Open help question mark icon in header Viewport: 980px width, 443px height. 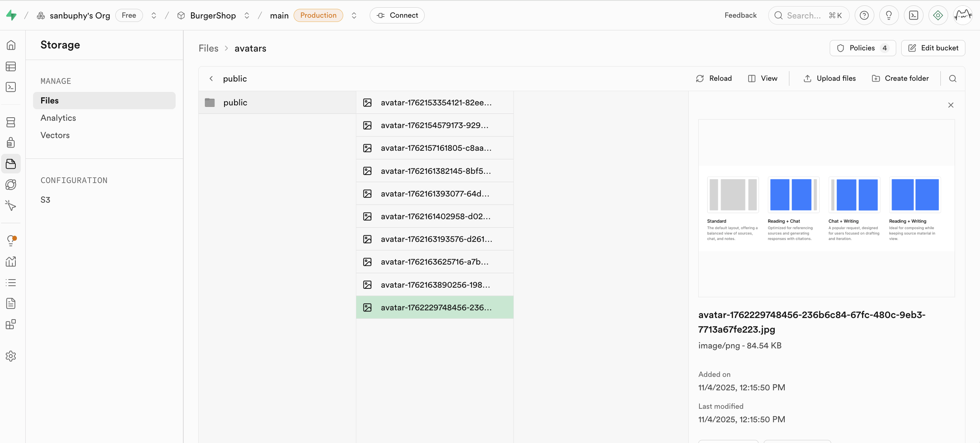coord(864,15)
